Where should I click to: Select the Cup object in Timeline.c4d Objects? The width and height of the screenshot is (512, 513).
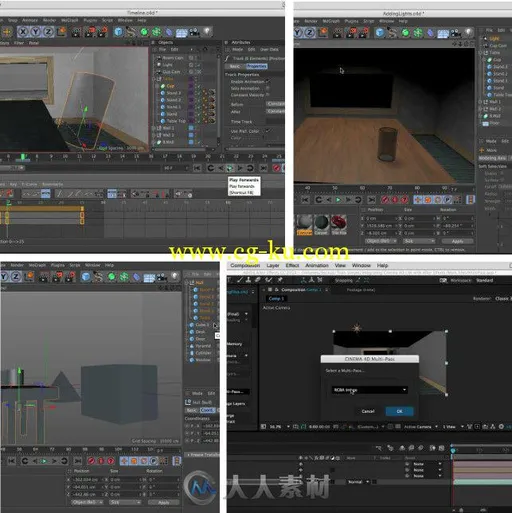(170, 86)
